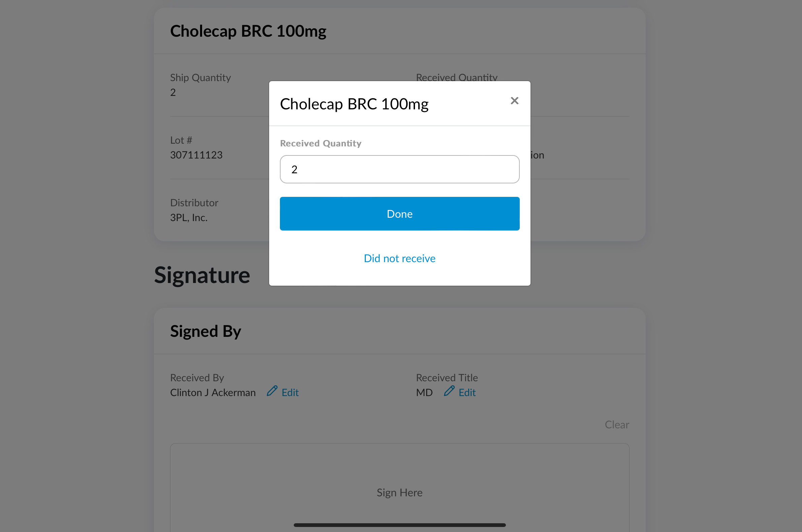Image resolution: width=802 pixels, height=532 pixels.
Task: Click the Edit text for Received Title
Action: click(467, 393)
